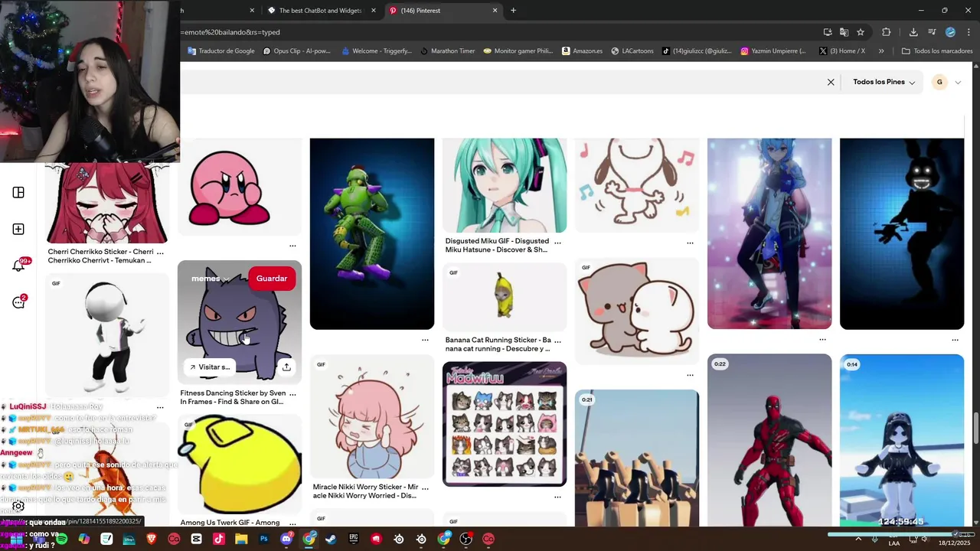Screen dimensions: 980x551
Task: Open Pinterest messages chat icon
Action: (18, 303)
